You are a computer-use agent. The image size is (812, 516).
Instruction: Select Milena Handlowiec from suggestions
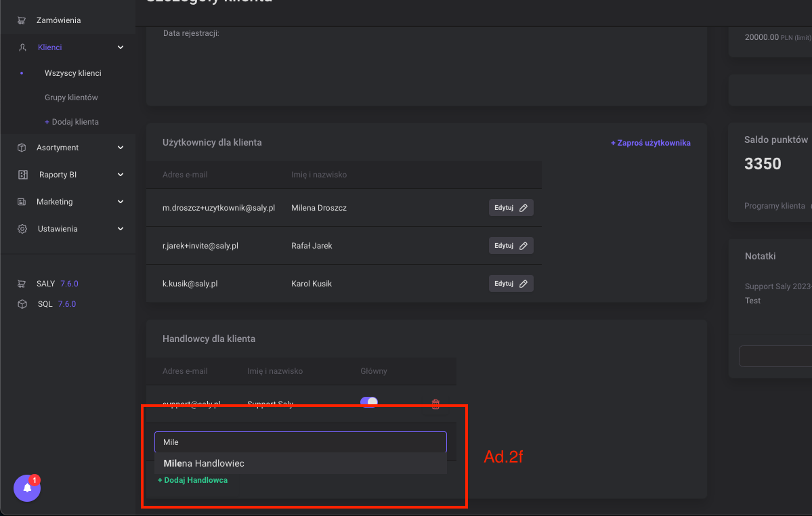point(204,464)
